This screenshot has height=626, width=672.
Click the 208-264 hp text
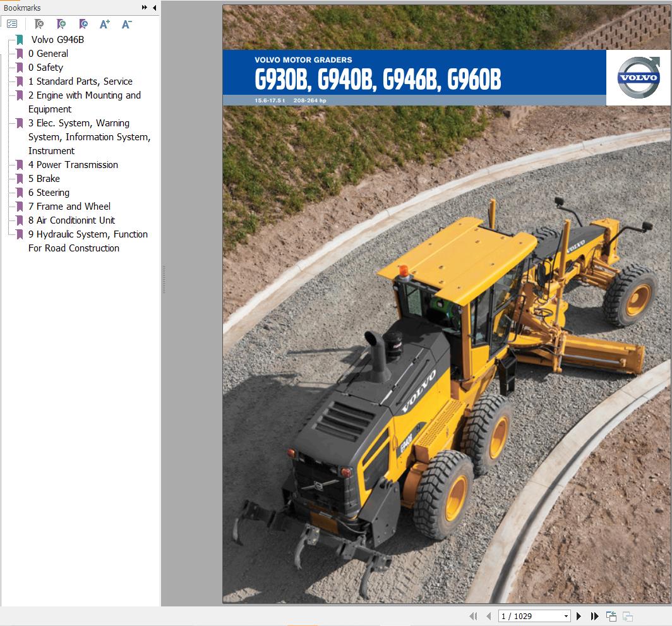point(309,100)
